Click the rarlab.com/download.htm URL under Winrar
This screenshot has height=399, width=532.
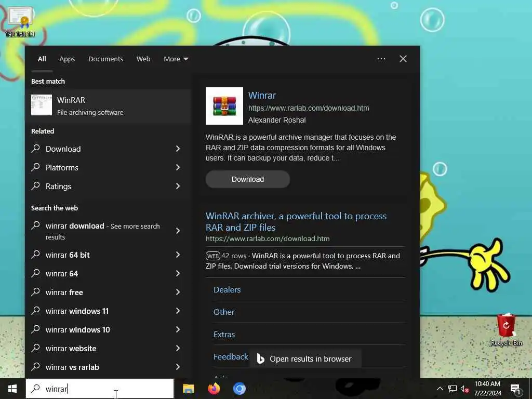pos(309,108)
